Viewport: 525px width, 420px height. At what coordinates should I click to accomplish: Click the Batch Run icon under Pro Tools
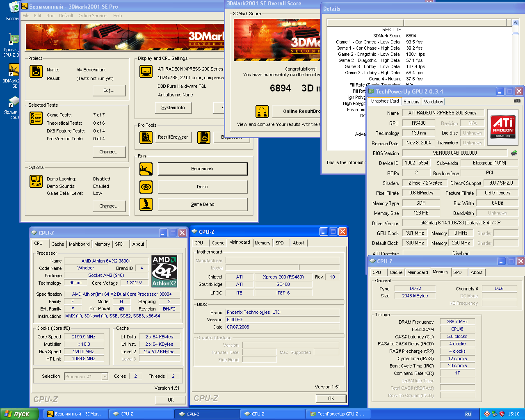204,137
